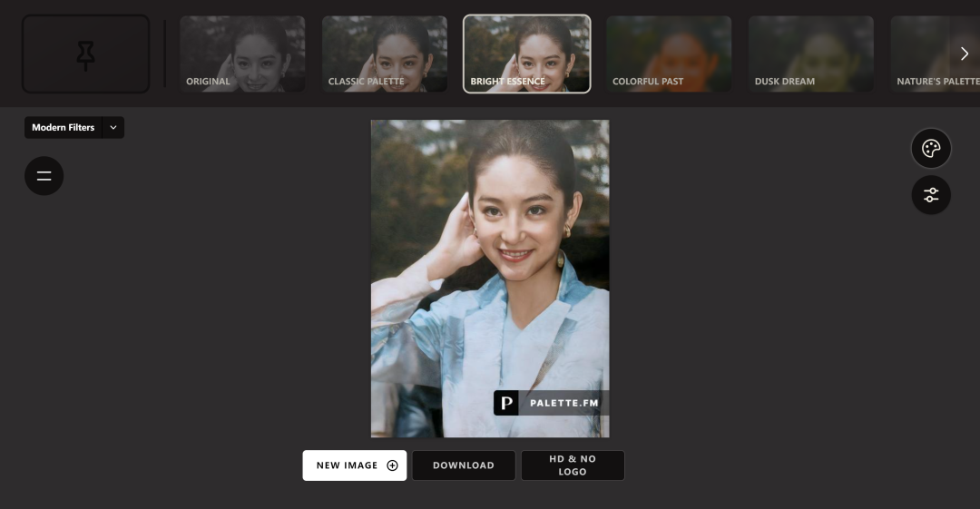Open the color palette icon button
The width and height of the screenshot is (980, 509).
(931, 148)
